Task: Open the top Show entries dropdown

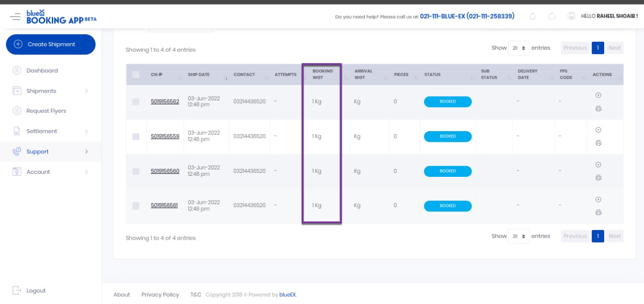Action: click(519, 48)
